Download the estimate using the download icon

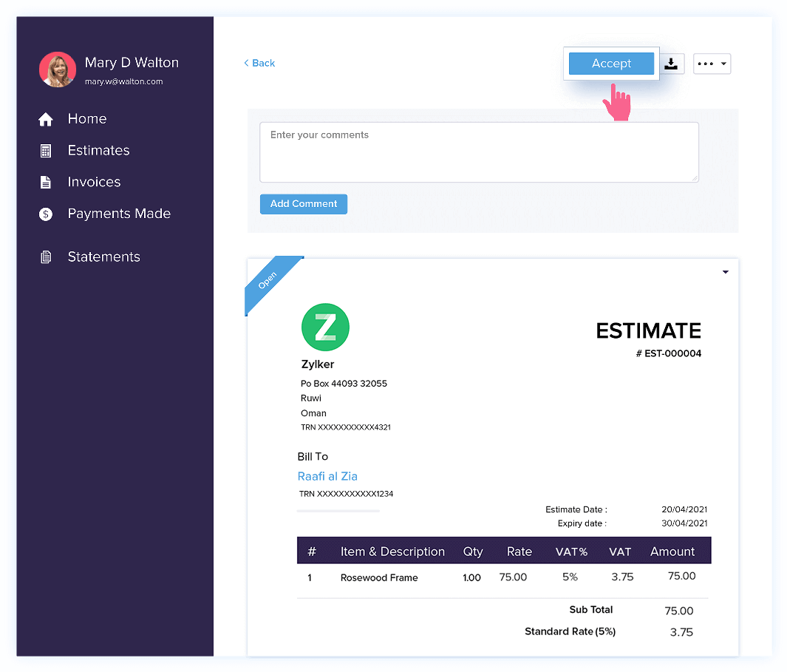click(x=671, y=64)
